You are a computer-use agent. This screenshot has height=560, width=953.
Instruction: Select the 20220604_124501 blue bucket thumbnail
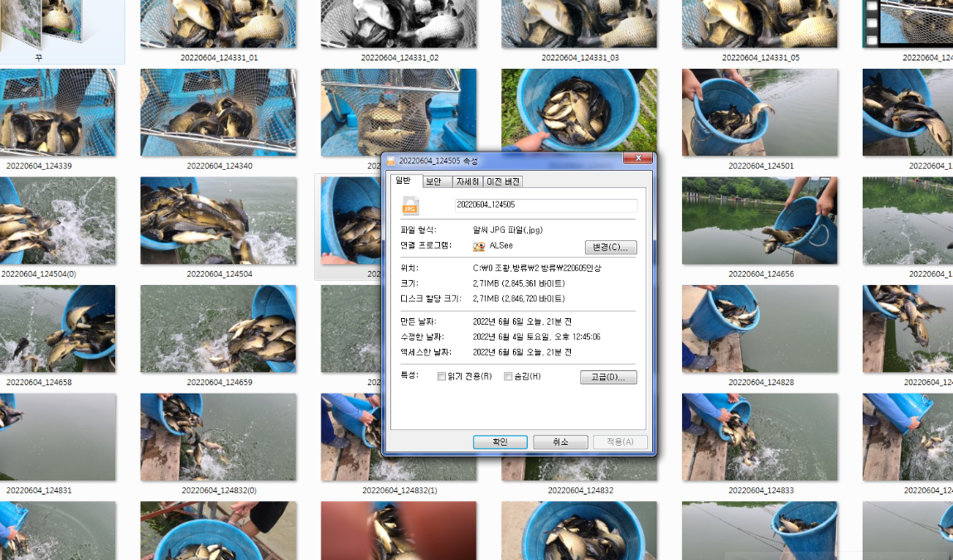759,112
